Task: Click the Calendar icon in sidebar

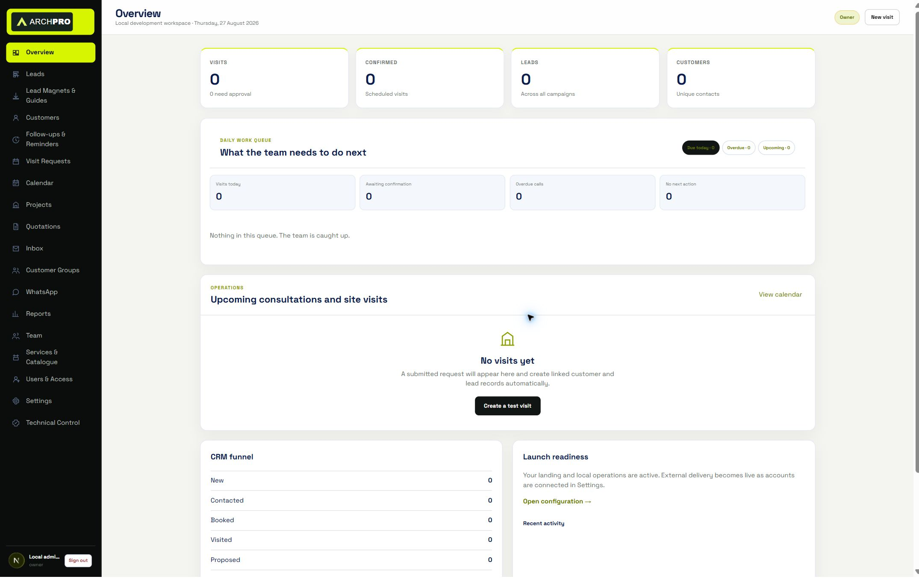Action: pyautogui.click(x=16, y=183)
